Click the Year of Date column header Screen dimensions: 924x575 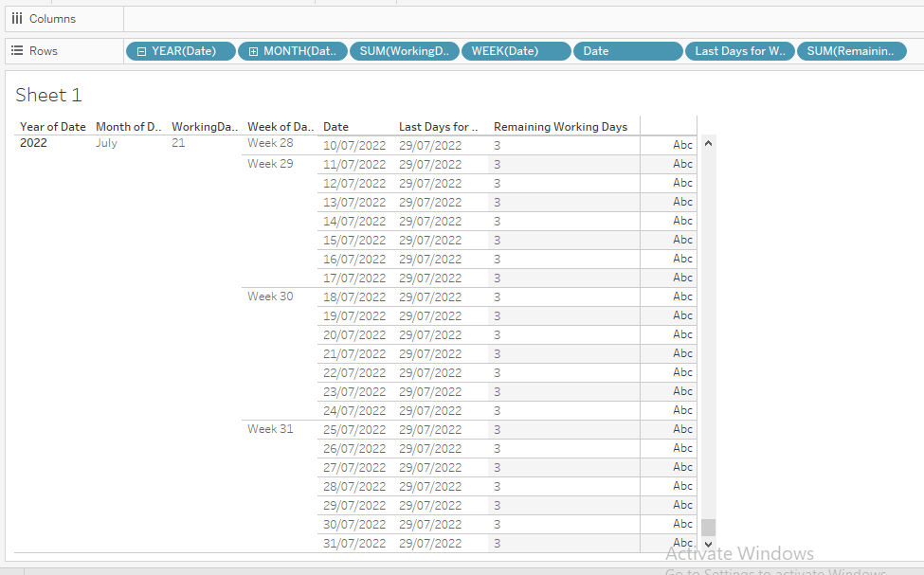tap(52, 126)
